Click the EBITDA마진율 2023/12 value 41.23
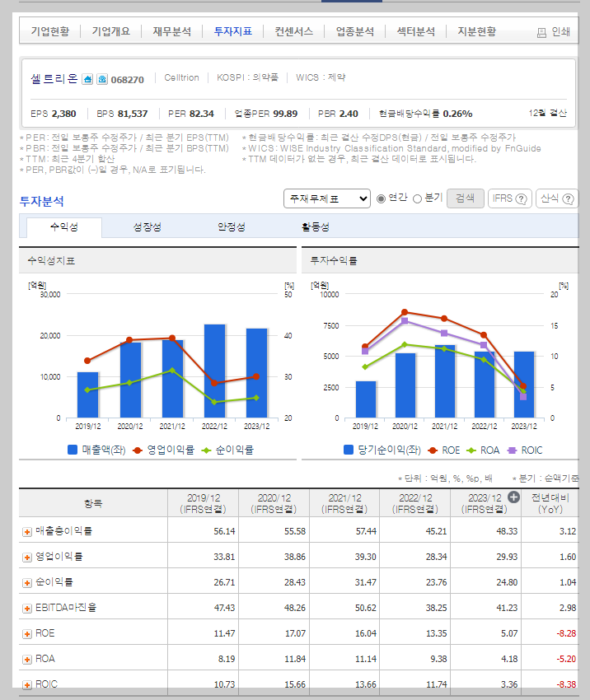The height and width of the screenshot is (700, 590). tap(507, 608)
